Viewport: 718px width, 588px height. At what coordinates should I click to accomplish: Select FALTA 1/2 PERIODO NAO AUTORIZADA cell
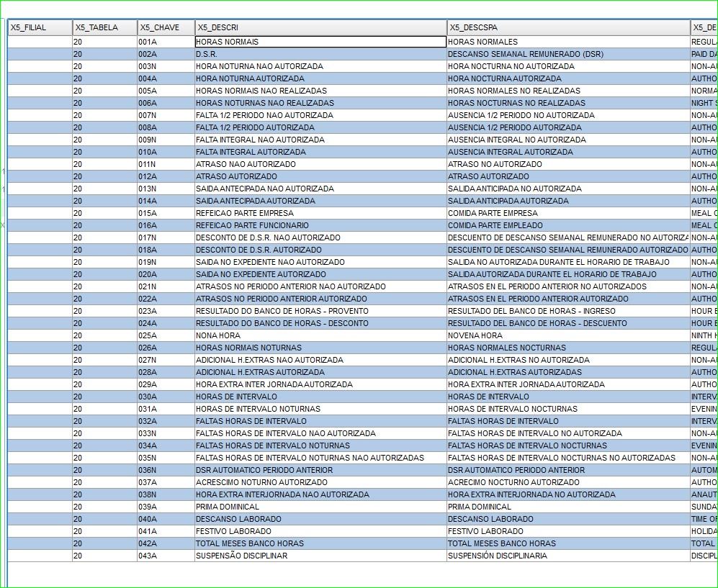(321, 115)
